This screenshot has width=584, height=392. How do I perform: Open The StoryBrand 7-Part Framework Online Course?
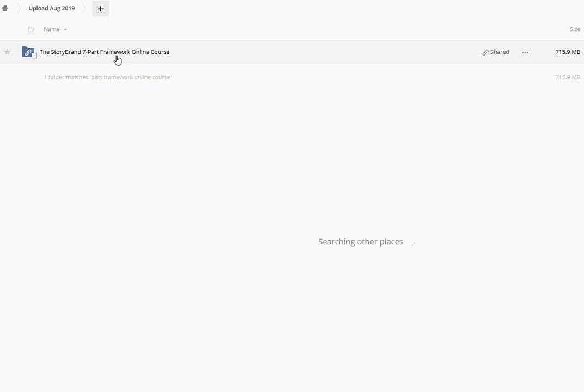tap(105, 52)
